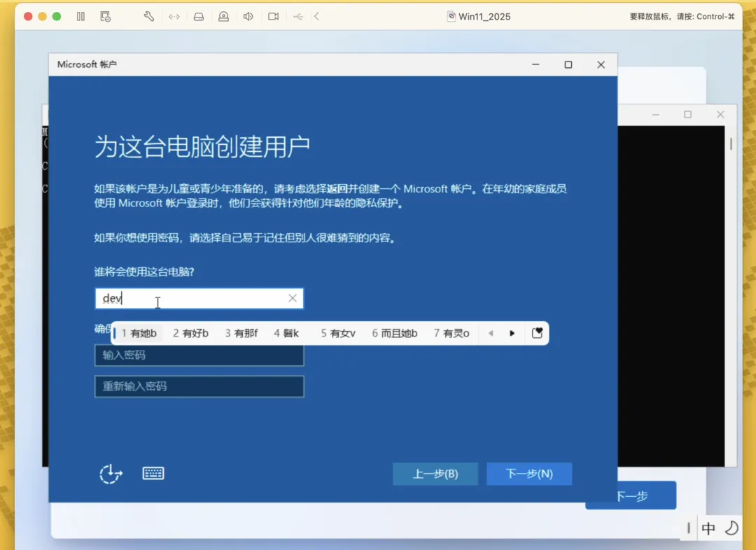This screenshot has width=756, height=550.
Task: Click the macOS green full-screen button
Action: (57, 16)
